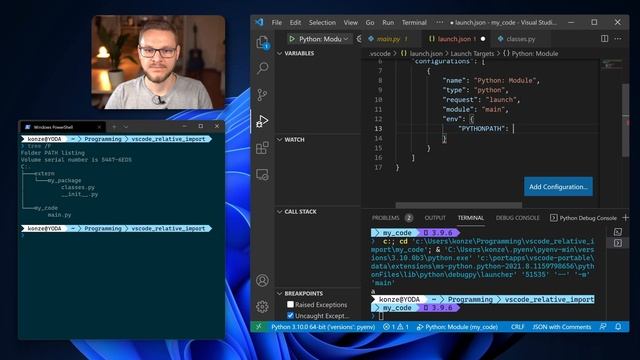Click the remote window indicator in status bar
Viewport: 640px width, 360px height.
(x=259, y=327)
